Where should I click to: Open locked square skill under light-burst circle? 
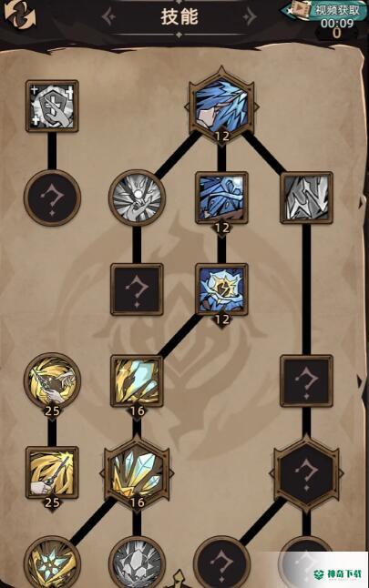pyautogui.click(x=137, y=289)
